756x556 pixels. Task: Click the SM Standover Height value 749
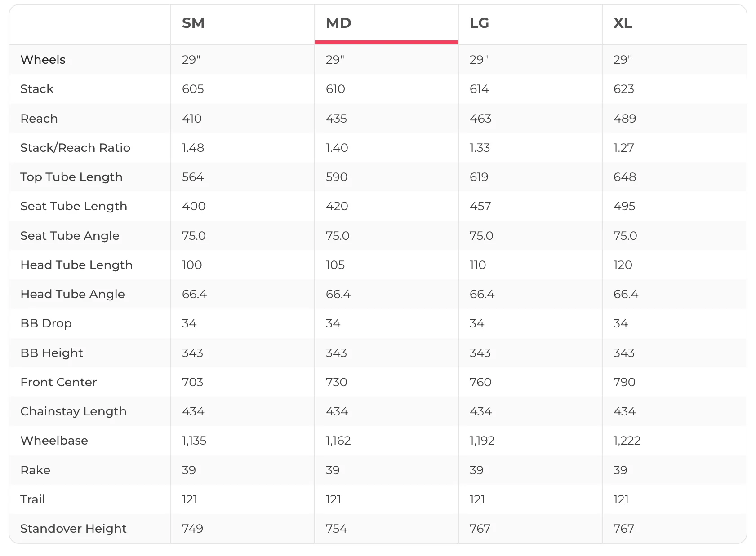[192, 529]
